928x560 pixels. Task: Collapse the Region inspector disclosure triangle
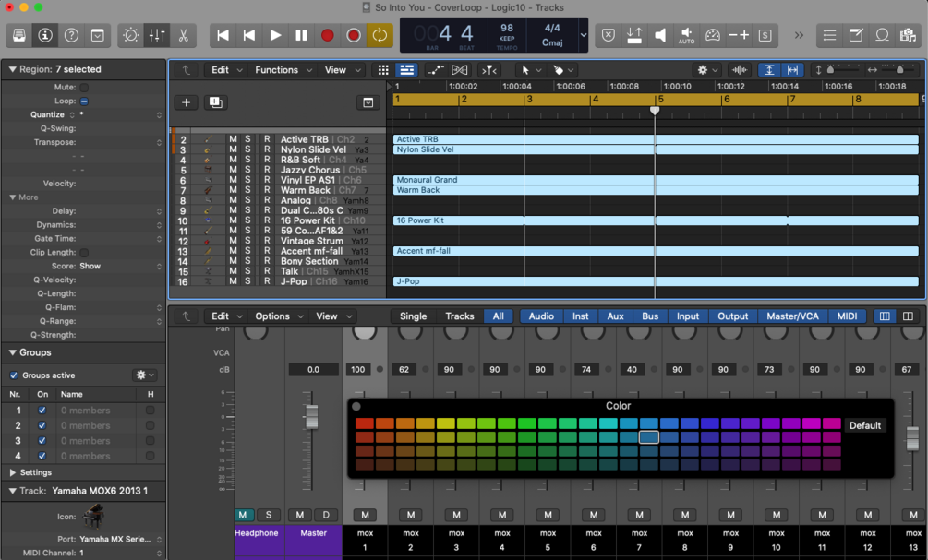[x=12, y=69]
